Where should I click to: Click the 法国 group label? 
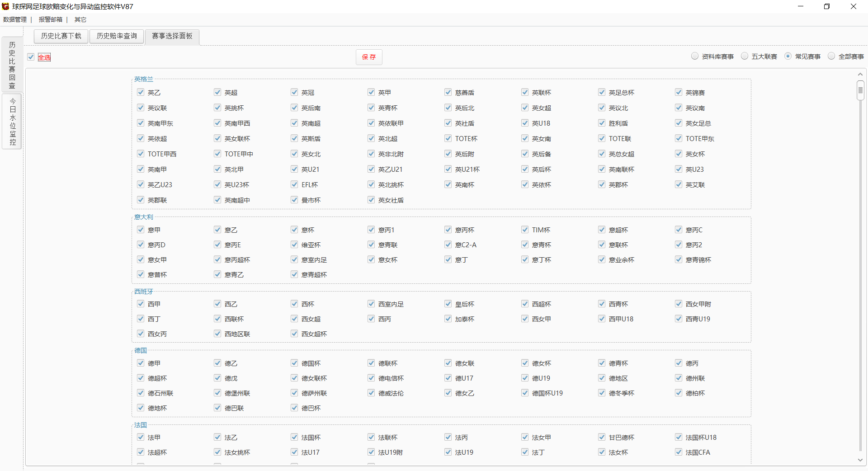[141, 425]
